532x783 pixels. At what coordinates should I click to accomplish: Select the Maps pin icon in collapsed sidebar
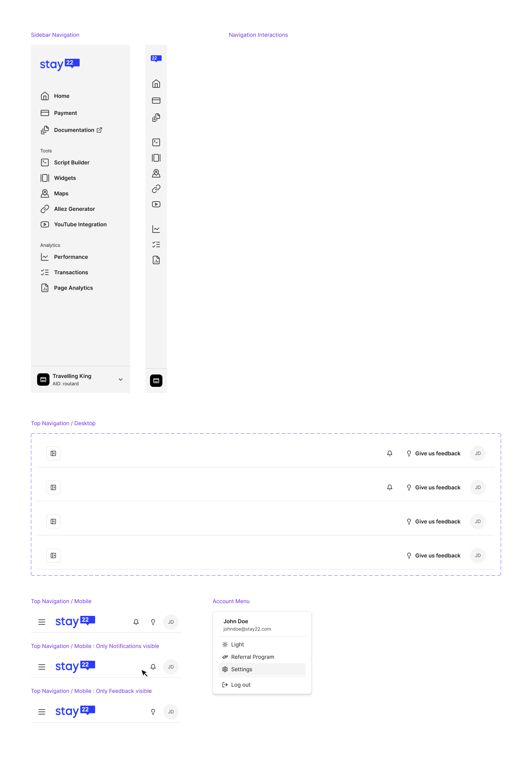coord(156,173)
